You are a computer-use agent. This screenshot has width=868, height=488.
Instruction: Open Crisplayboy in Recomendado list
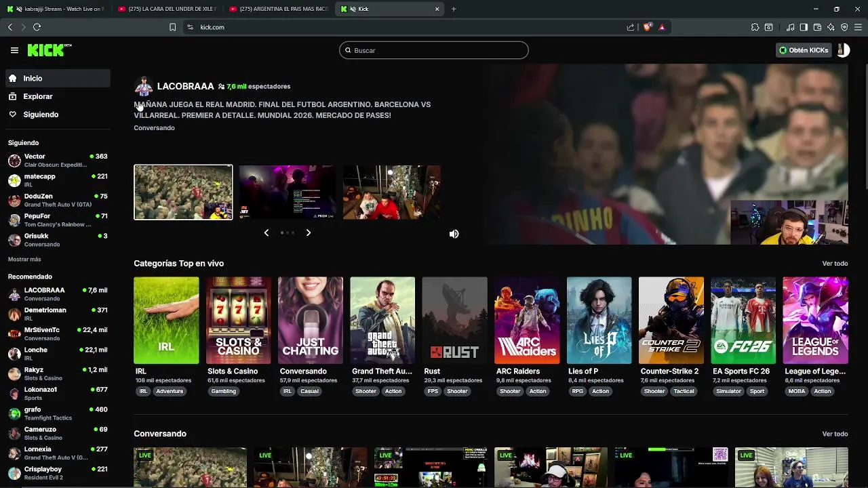click(58, 473)
